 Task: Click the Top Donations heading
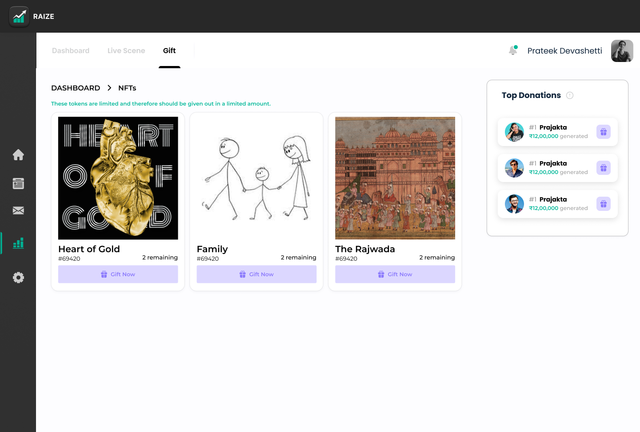tap(531, 95)
